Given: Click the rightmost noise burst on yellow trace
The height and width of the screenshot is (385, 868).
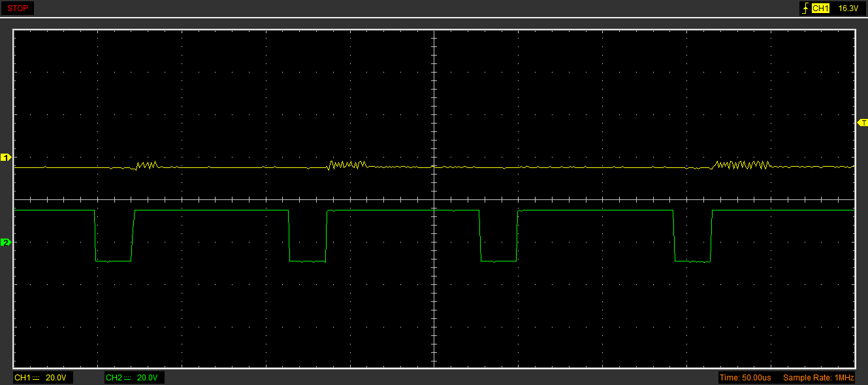Looking at the screenshot, I should [x=742, y=165].
